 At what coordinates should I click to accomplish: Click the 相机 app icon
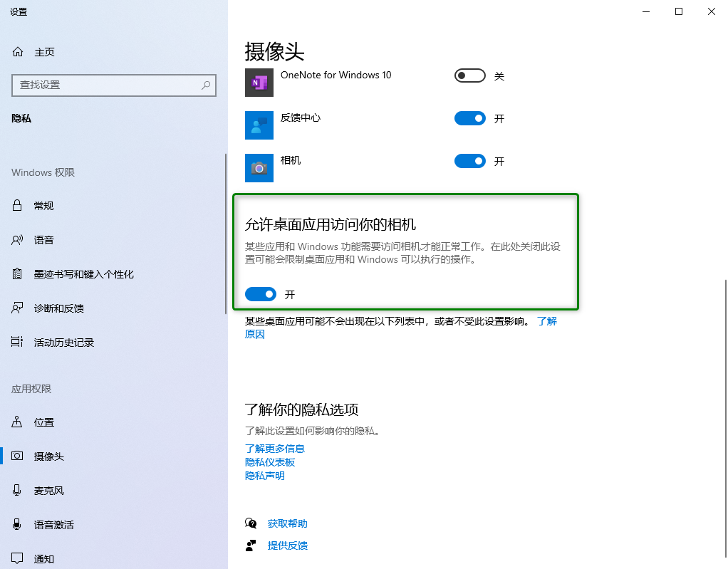click(x=259, y=168)
